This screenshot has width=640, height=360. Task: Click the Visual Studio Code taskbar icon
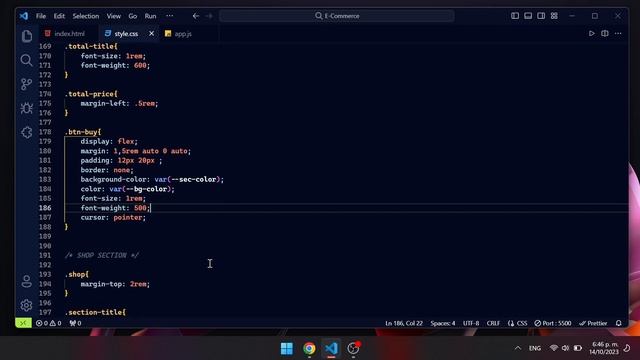[331, 348]
